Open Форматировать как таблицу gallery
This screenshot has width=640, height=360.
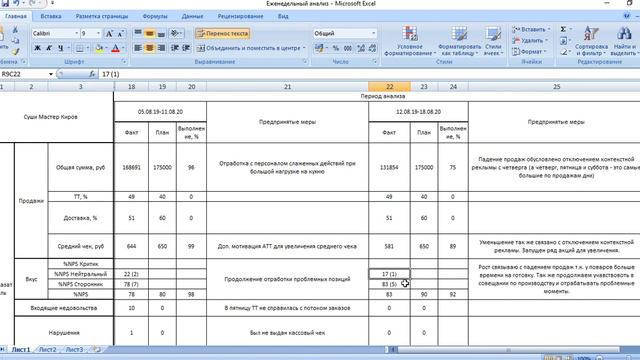coord(459,41)
